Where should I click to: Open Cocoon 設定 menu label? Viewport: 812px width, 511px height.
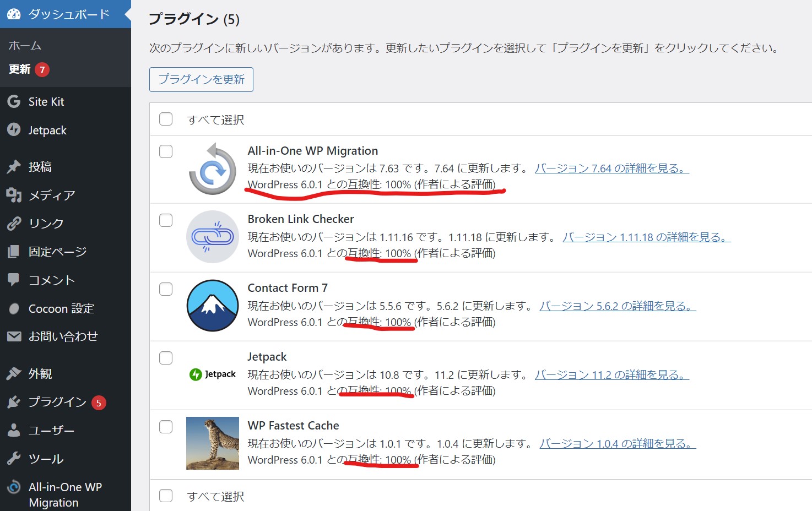tap(62, 308)
